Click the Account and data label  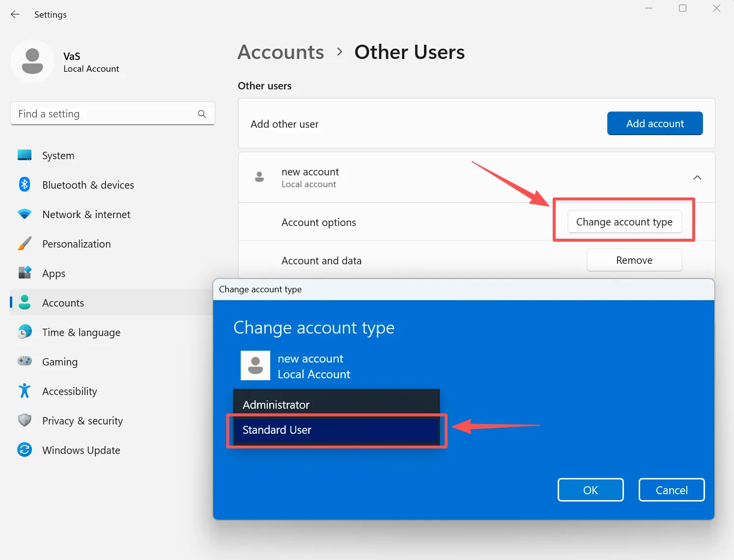coord(321,261)
